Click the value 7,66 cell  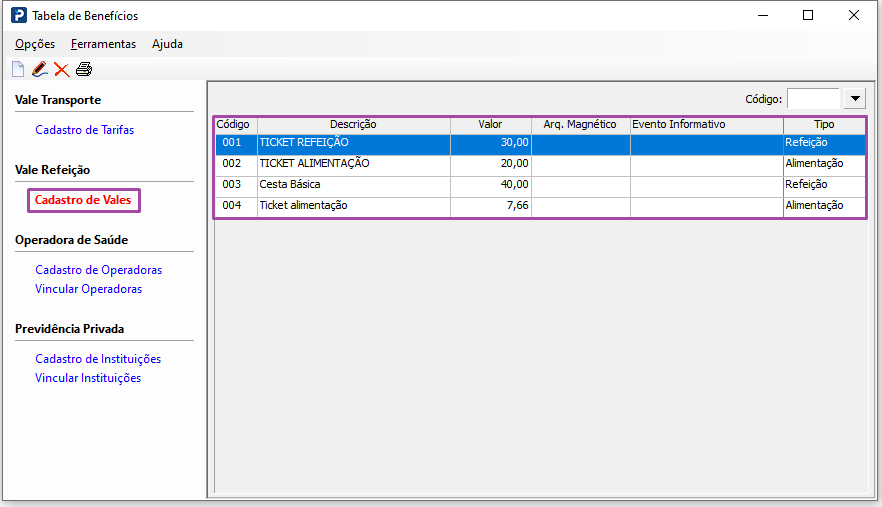pyautogui.click(x=490, y=205)
